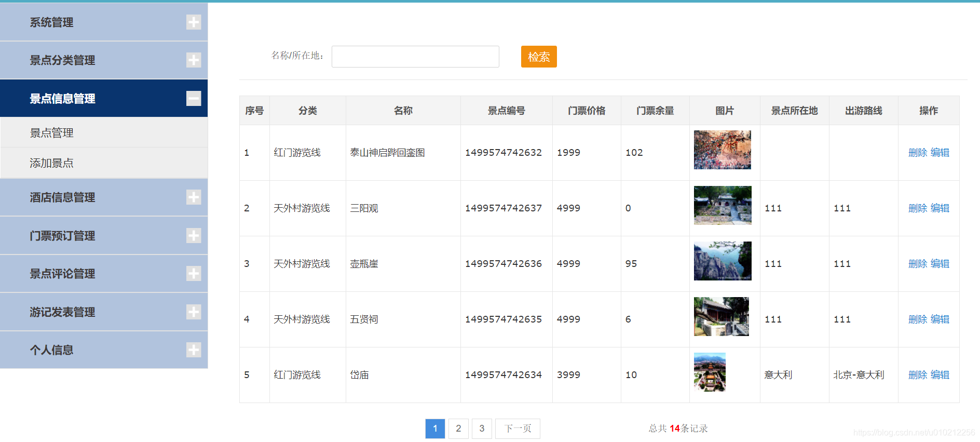980x442 pixels.
Task: Open the 五贤祠 thumbnail image
Action: pos(722,316)
